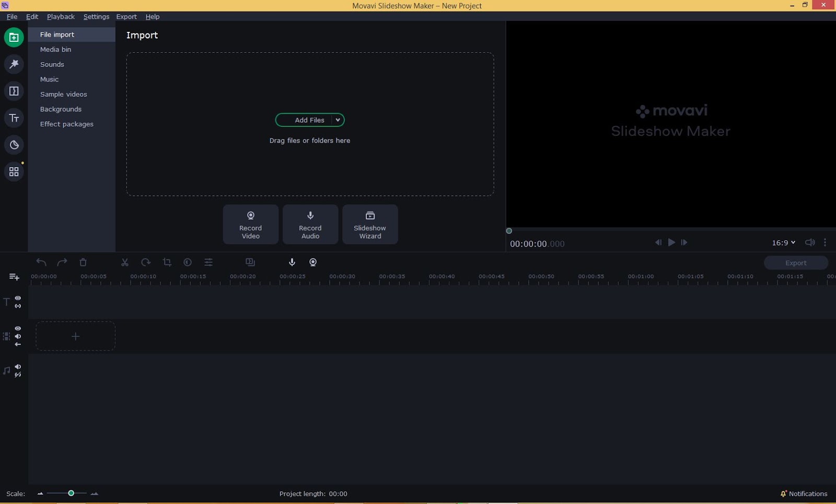
Task: Open preview options three-dot menu
Action: click(825, 242)
